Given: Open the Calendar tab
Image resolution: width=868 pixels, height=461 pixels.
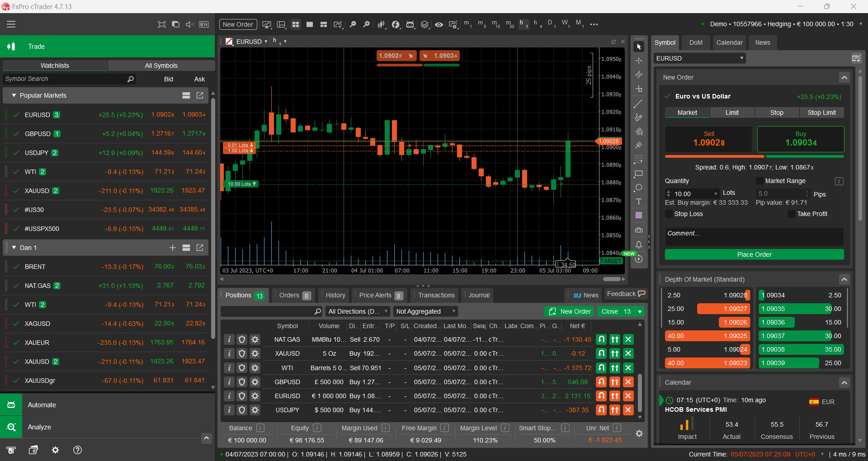Looking at the screenshot, I should pyautogui.click(x=729, y=42).
